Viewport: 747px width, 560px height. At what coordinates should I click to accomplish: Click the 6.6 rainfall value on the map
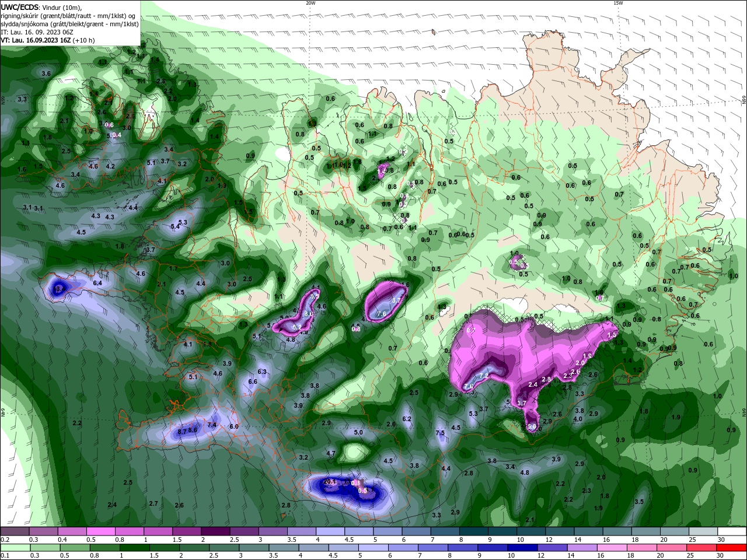pyautogui.click(x=253, y=381)
